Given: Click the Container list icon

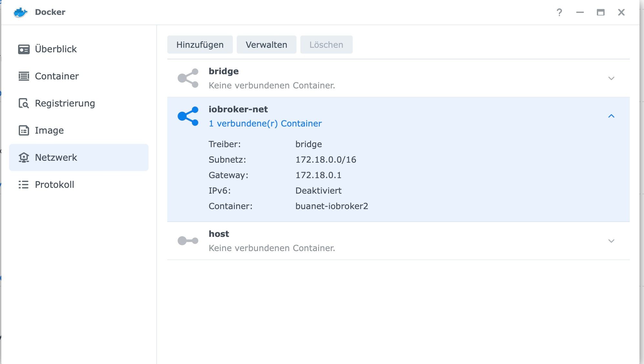Looking at the screenshot, I should tap(24, 76).
